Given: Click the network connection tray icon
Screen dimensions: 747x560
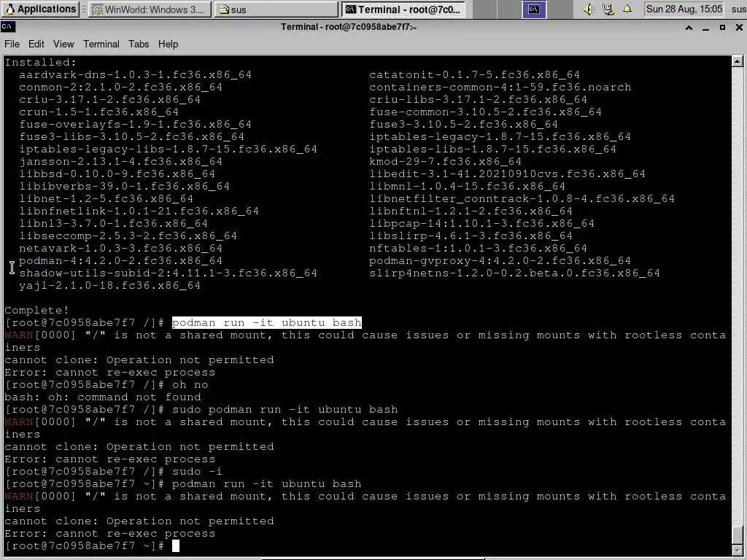Looking at the screenshot, I should point(608,9).
